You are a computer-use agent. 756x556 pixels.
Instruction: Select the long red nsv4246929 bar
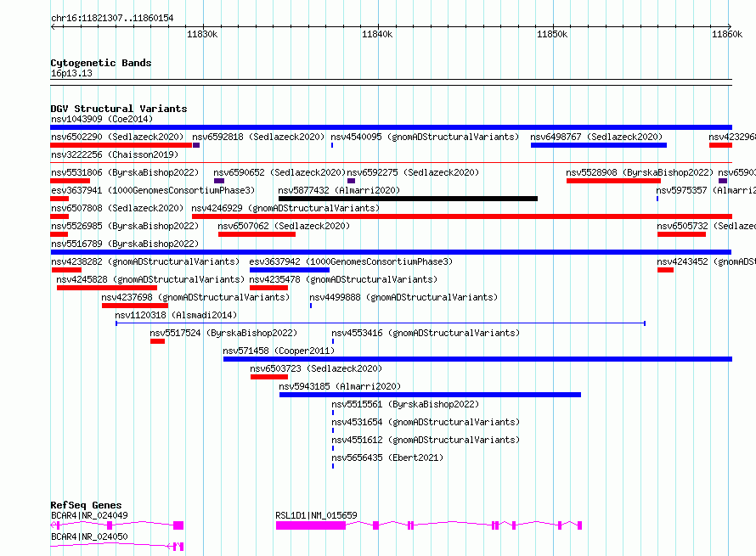[462, 216]
